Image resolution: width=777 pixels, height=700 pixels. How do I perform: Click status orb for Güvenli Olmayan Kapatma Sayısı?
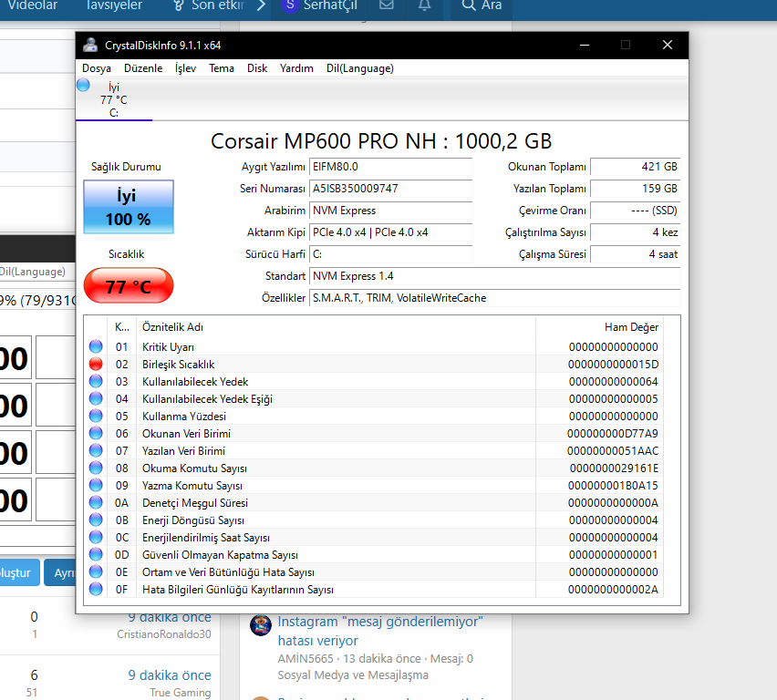(x=96, y=554)
